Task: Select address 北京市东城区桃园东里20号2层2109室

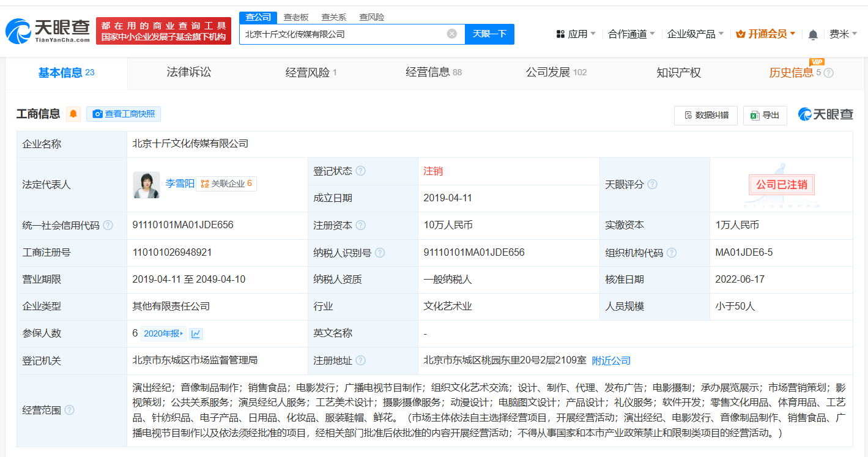Action: click(505, 360)
